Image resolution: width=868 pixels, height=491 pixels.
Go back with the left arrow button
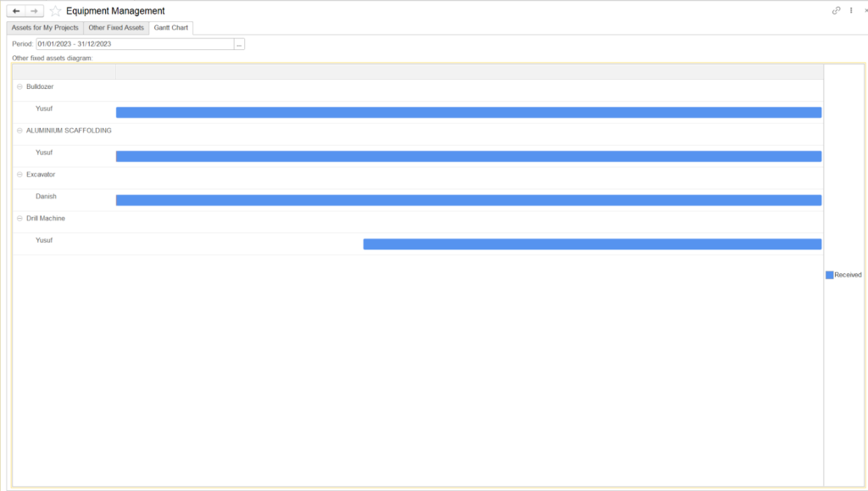tap(16, 11)
